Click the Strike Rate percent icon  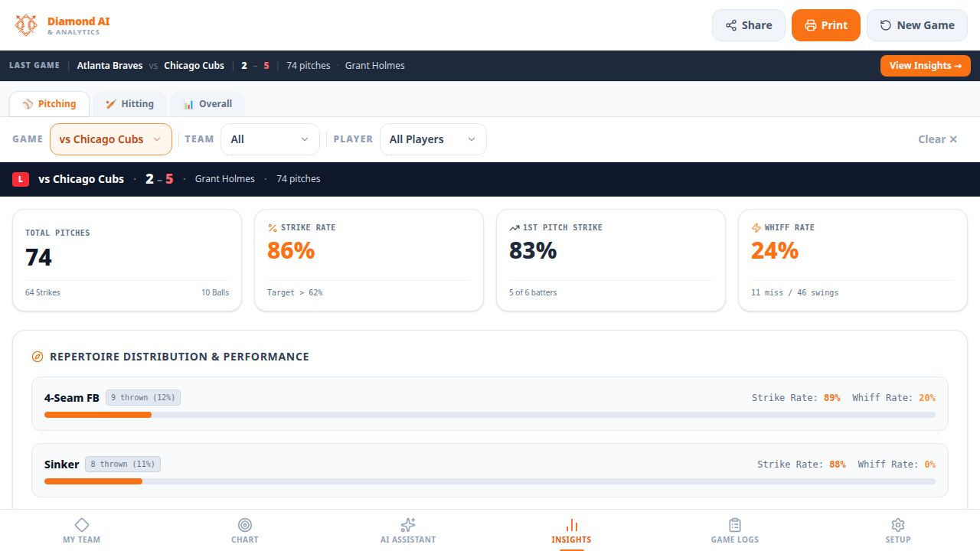(x=272, y=228)
